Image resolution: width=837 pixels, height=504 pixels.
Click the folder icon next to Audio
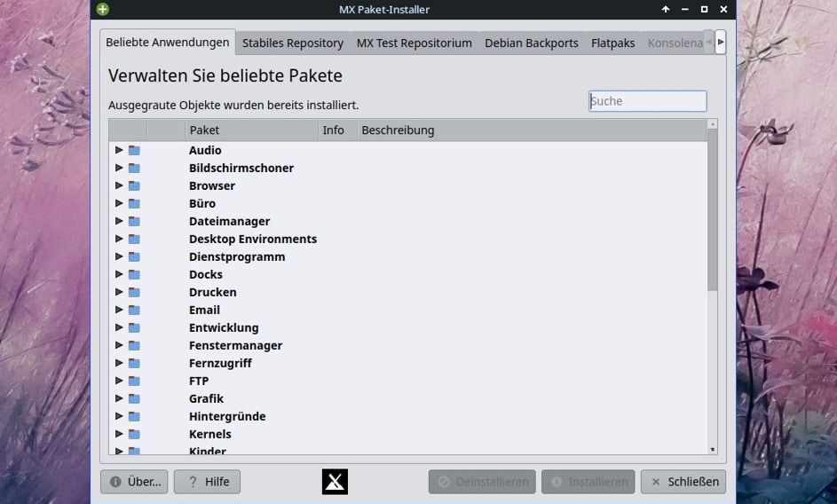[x=134, y=151]
